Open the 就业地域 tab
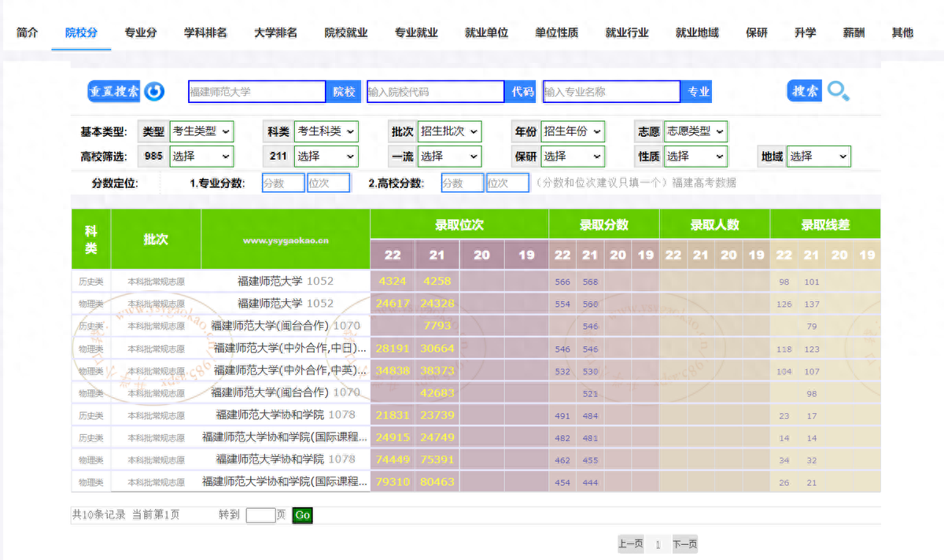This screenshot has height=560, width=944. click(697, 33)
